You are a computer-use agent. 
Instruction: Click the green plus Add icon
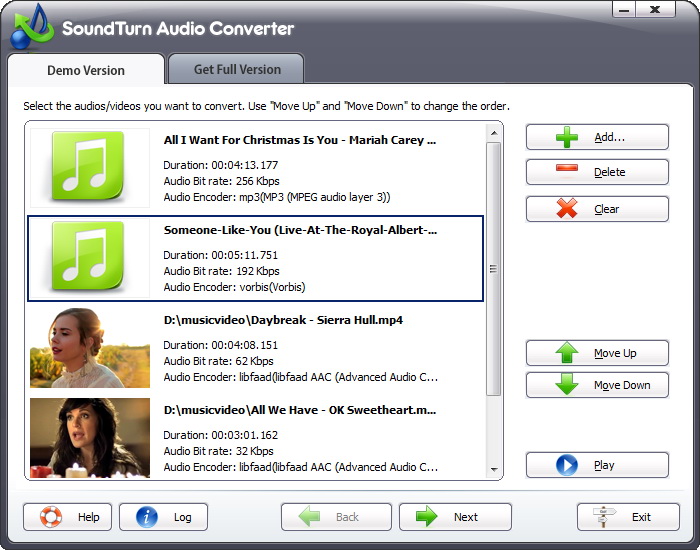(x=567, y=137)
